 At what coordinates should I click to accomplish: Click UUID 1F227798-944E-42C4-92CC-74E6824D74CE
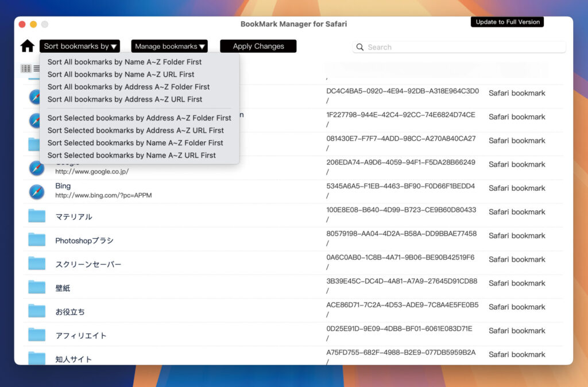point(400,114)
